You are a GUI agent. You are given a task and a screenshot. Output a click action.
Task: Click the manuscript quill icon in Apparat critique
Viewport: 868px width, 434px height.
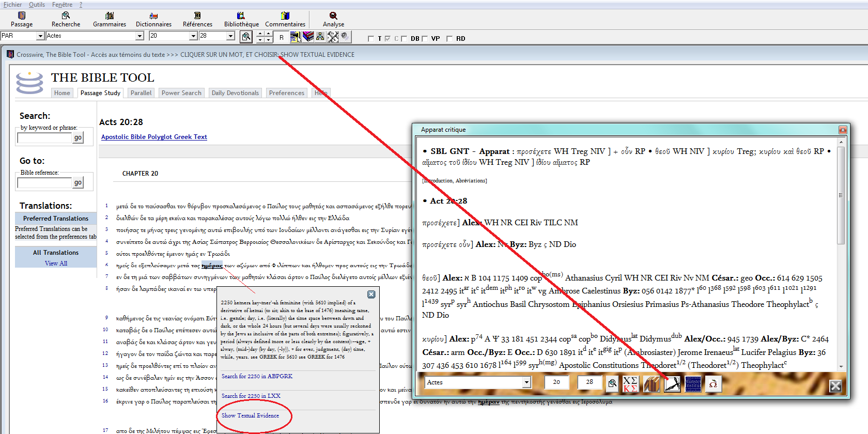(x=672, y=384)
